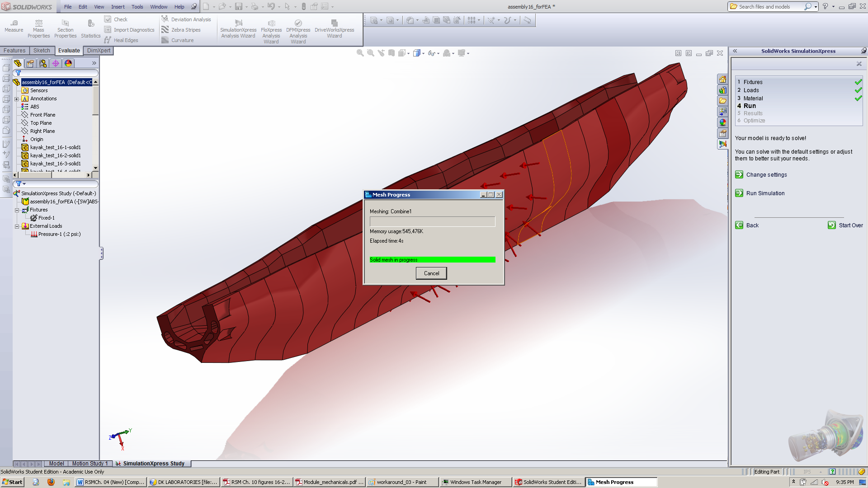
Task: Launch DriveWorksXpress Wizard
Action: point(335,29)
